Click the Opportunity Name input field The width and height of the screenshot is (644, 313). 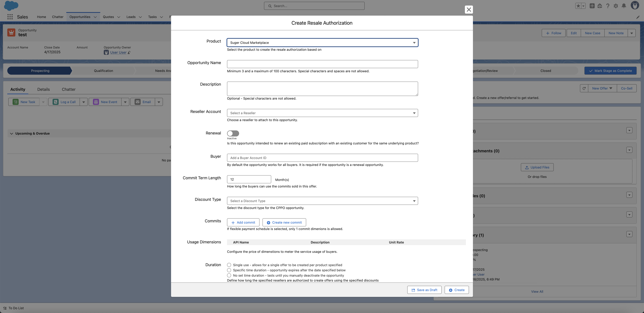point(322,64)
